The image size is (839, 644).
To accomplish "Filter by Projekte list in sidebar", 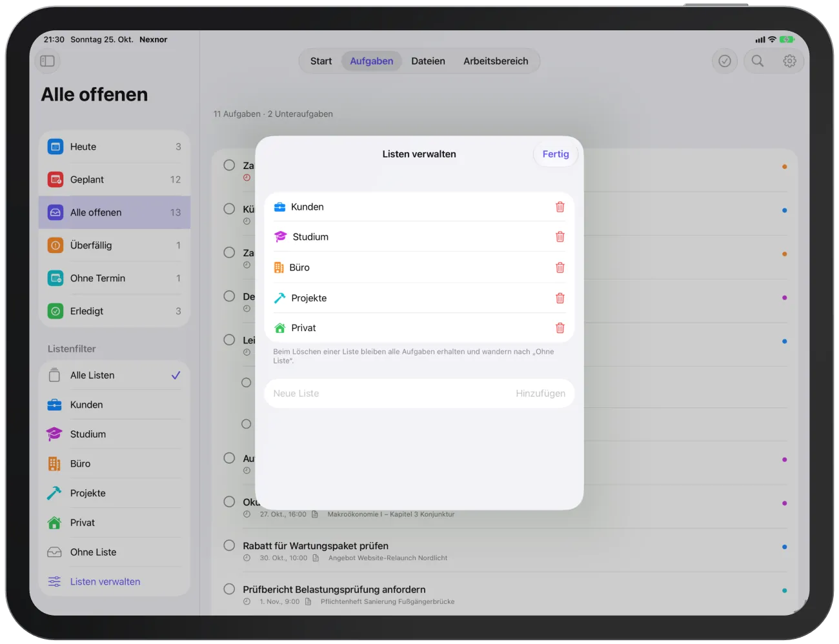I will pyautogui.click(x=114, y=493).
